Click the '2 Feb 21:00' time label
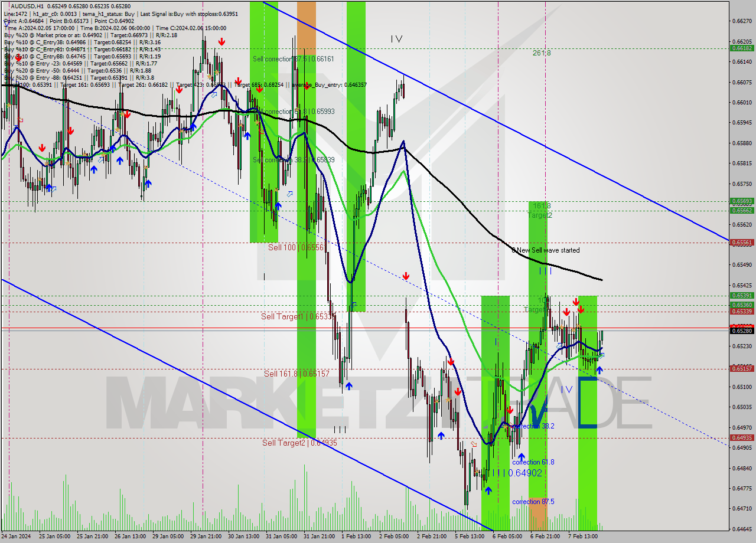756x543 pixels. click(x=432, y=537)
